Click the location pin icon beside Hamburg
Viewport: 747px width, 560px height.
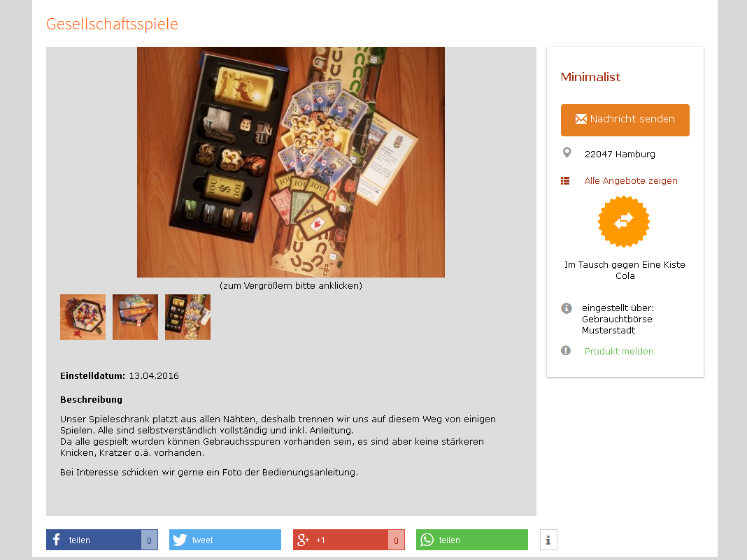click(x=567, y=153)
